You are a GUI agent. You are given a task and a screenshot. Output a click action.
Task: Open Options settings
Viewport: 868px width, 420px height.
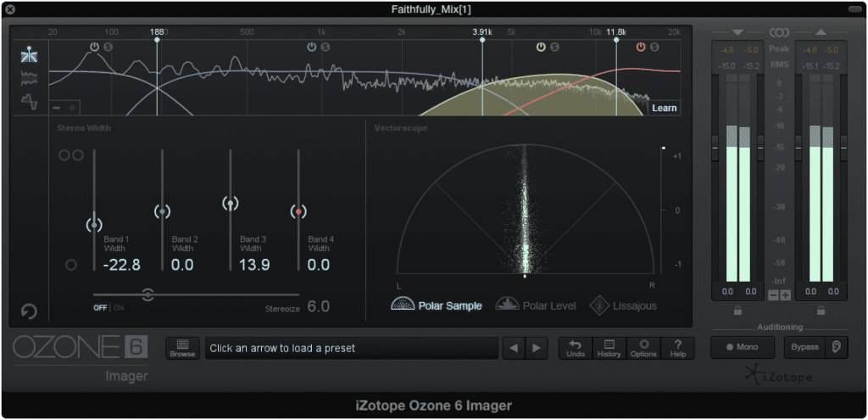(x=643, y=349)
